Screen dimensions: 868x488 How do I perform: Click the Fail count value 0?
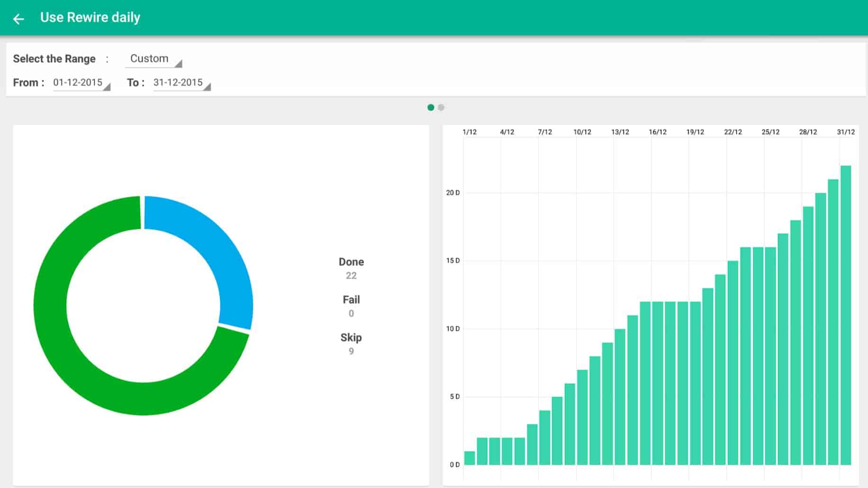[x=351, y=313]
